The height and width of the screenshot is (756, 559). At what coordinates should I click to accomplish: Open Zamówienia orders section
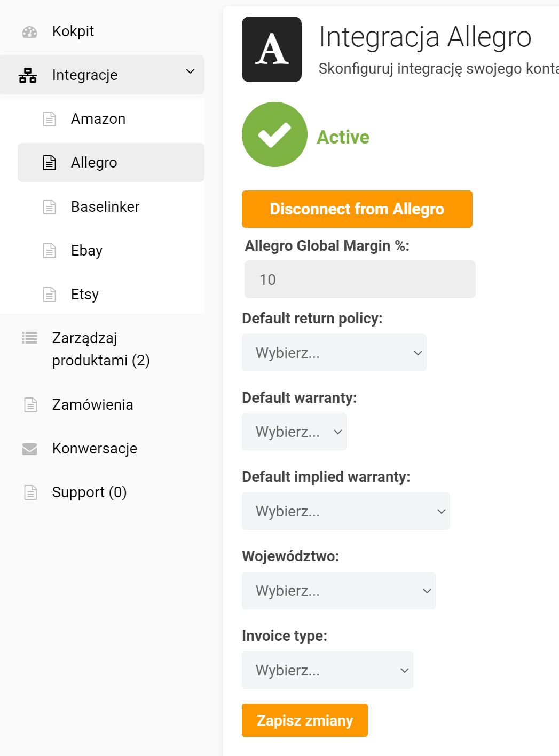92,405
